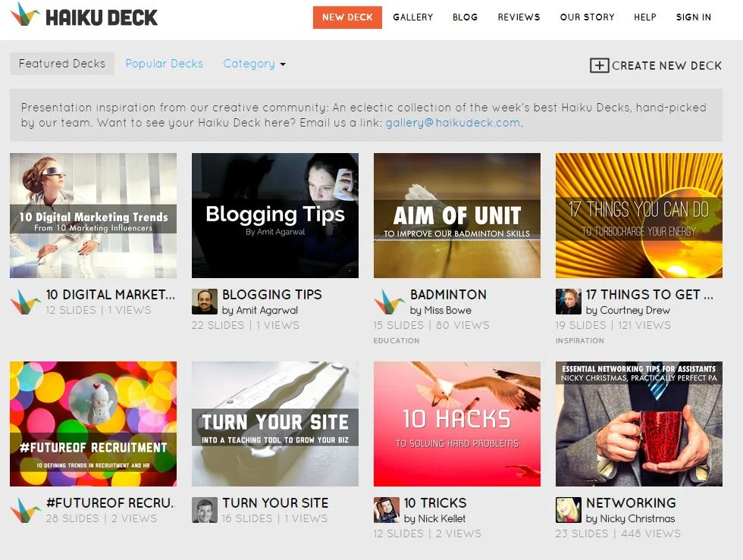Image resolution: width=743 pixels, height=560 pixels.
Task: Click the '23 SLIDES | 448 VIEWS' text
Action: coord(618,533)
